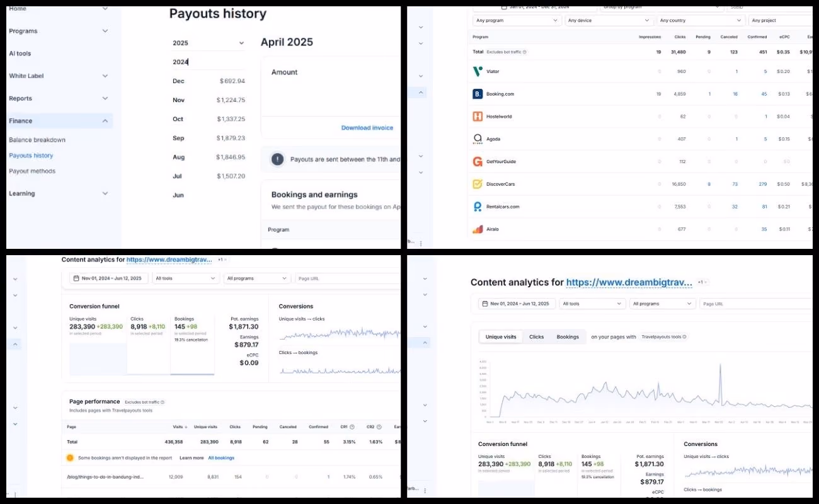This screenshot has height=504, width=819.
Task: Open the Any device filter dropdown
Action: (608, 21)
